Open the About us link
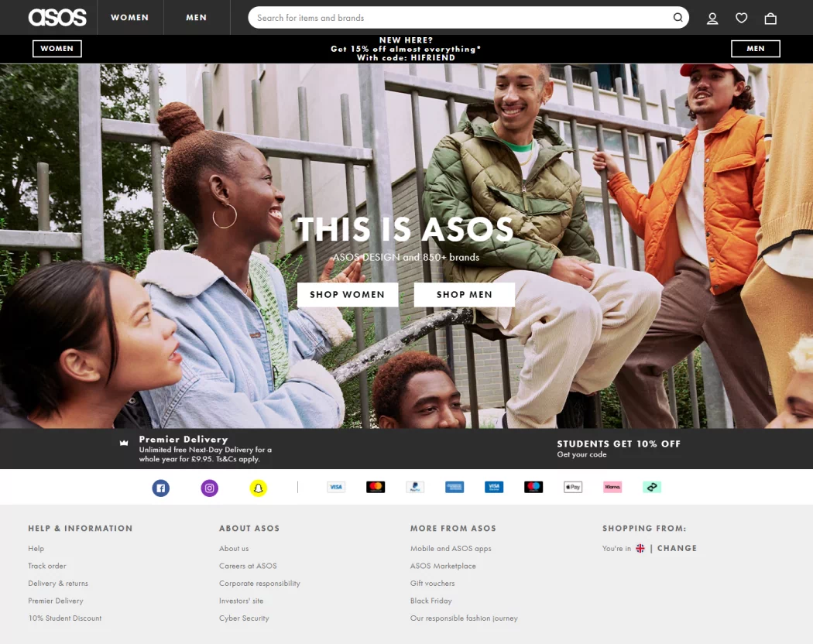 [234, 549]
